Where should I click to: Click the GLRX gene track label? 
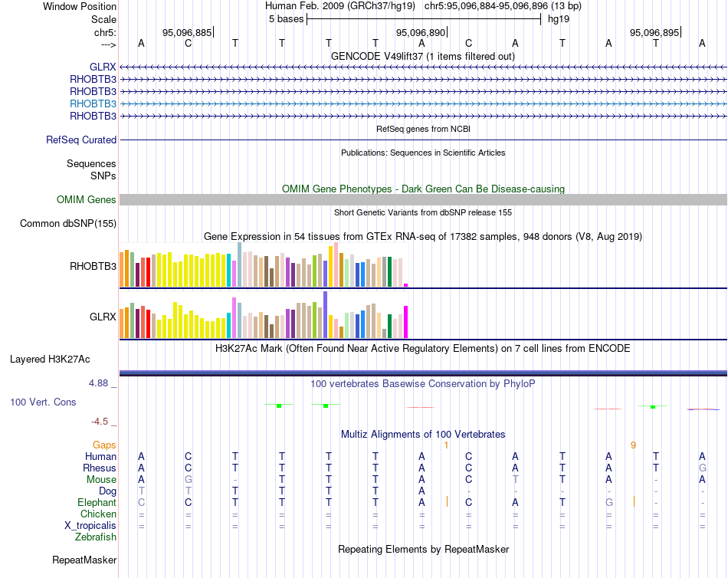pos(103,67)
